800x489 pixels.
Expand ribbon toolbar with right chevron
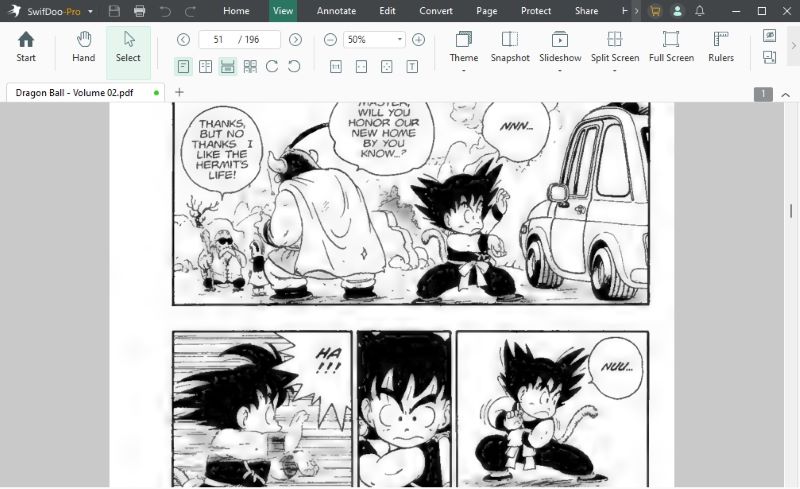(793, 45)
